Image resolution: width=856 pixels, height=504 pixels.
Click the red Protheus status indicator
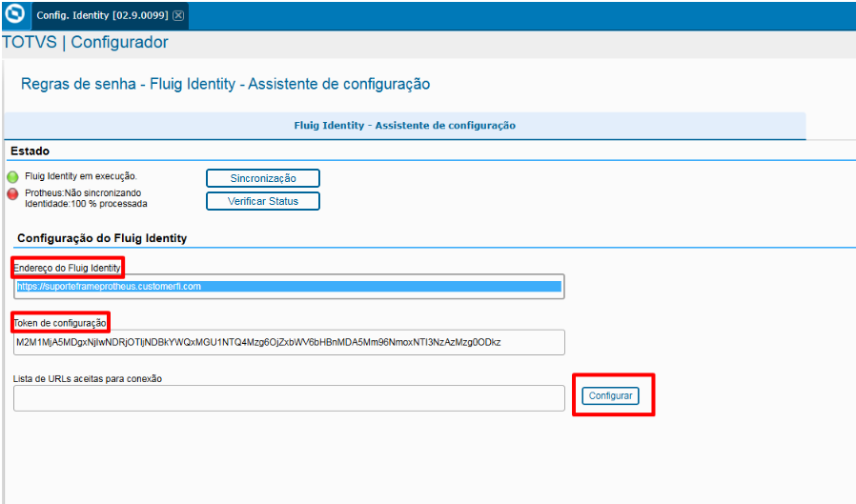click(12, 194)
